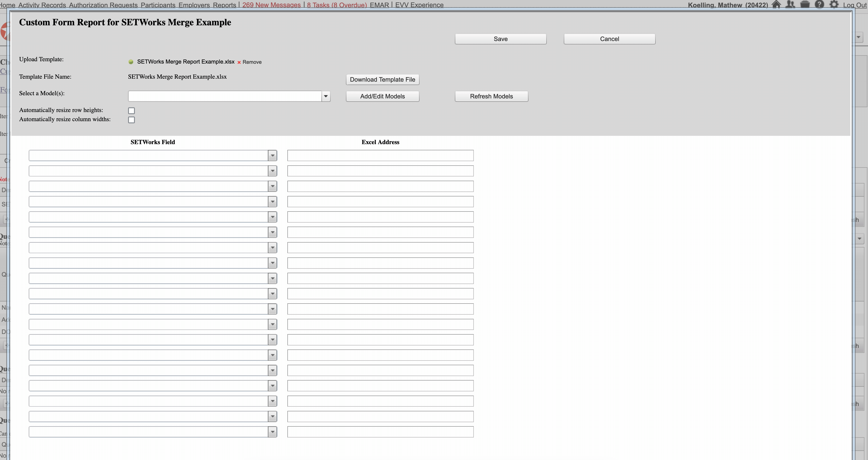868x460 pixels.
Task: Expand the second SETWorks Field dropdown
Action: click(x=272, y=170)
